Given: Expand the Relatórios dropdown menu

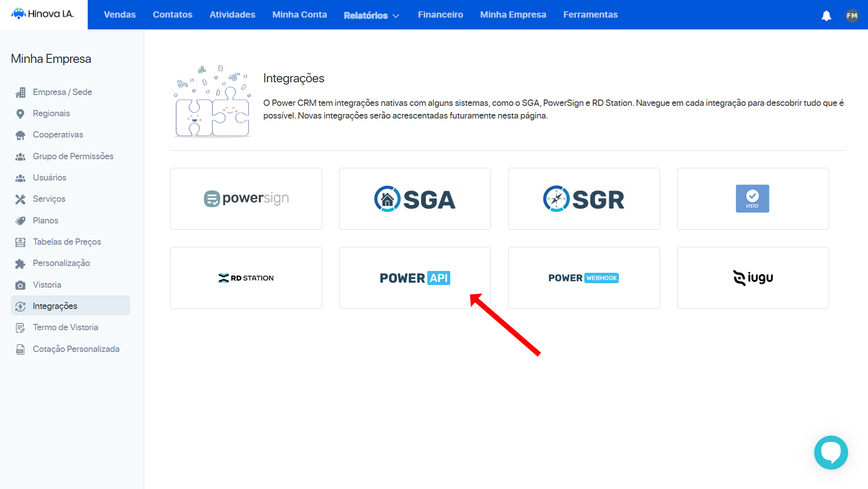Looking at the screenshot, I should point(371,15).
